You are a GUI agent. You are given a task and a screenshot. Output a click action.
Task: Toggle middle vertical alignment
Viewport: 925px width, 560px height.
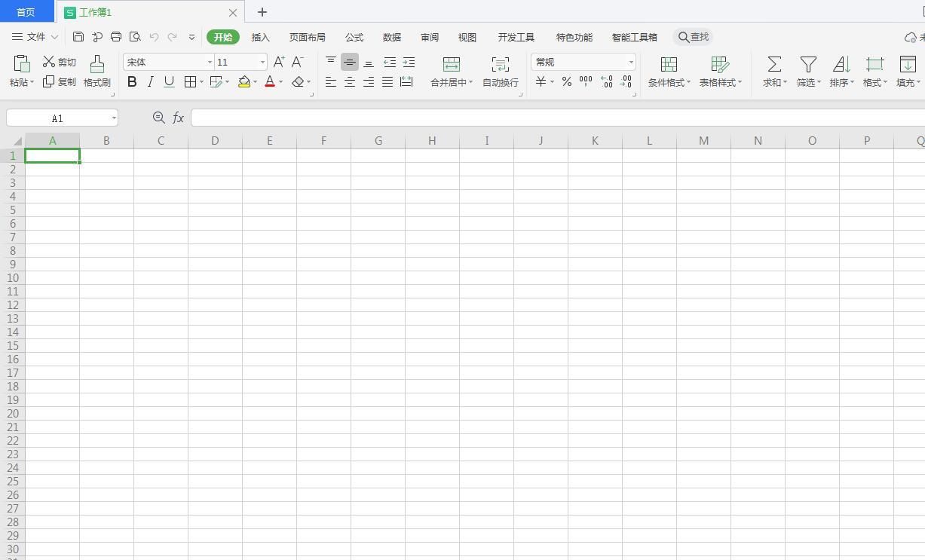coord(350,62)
